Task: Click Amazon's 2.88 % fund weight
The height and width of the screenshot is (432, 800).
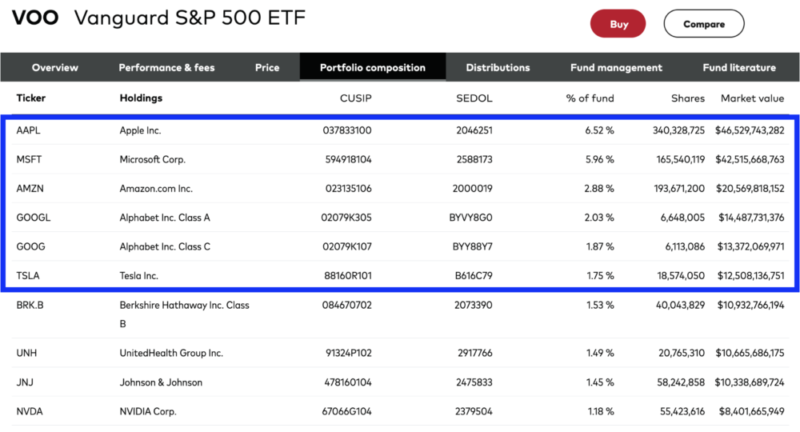Action: tap(599, 189)
